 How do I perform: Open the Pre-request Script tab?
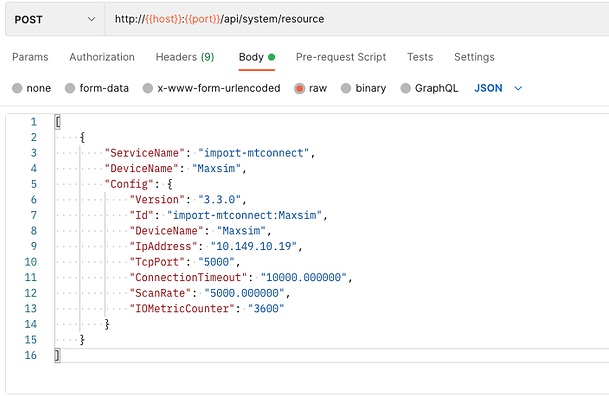[341, 57]
